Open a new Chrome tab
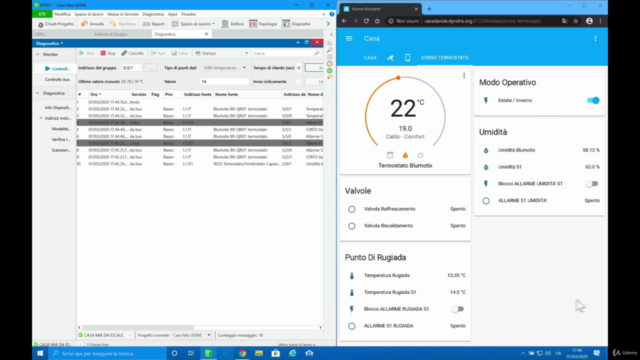 click(429, 9)
